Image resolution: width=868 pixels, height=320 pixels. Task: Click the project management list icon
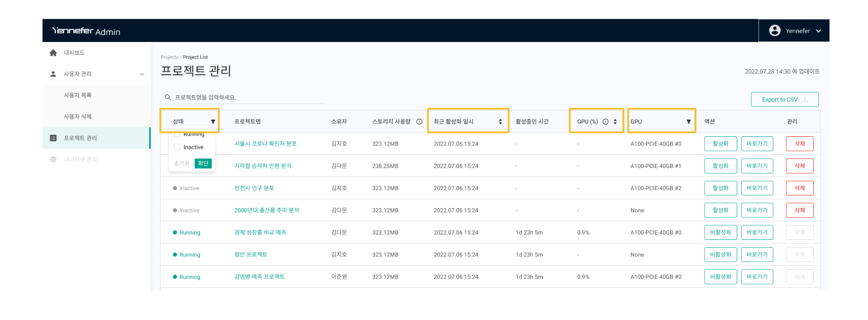click(x=53, y=138)
